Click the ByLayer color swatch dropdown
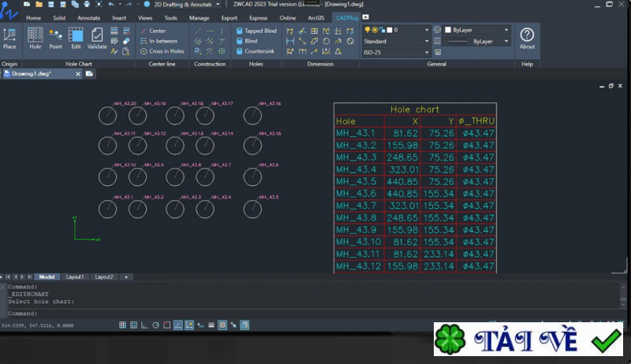The width and height of the screenshot is (631, 364). click(477, 30)
